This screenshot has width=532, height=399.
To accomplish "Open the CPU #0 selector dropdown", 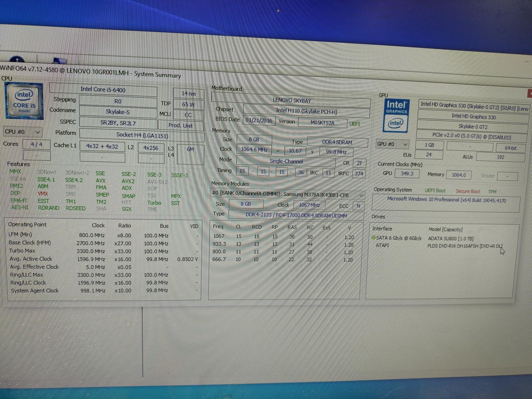I will (x=22, y=132).
